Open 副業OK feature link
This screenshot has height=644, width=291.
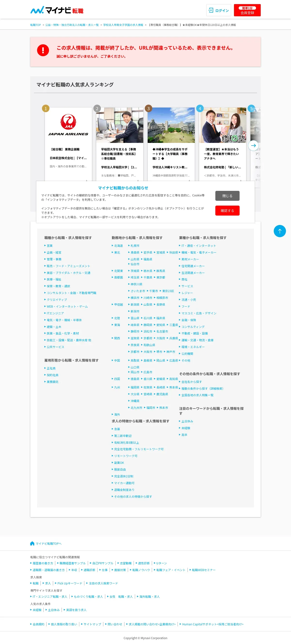coord(119,463)
